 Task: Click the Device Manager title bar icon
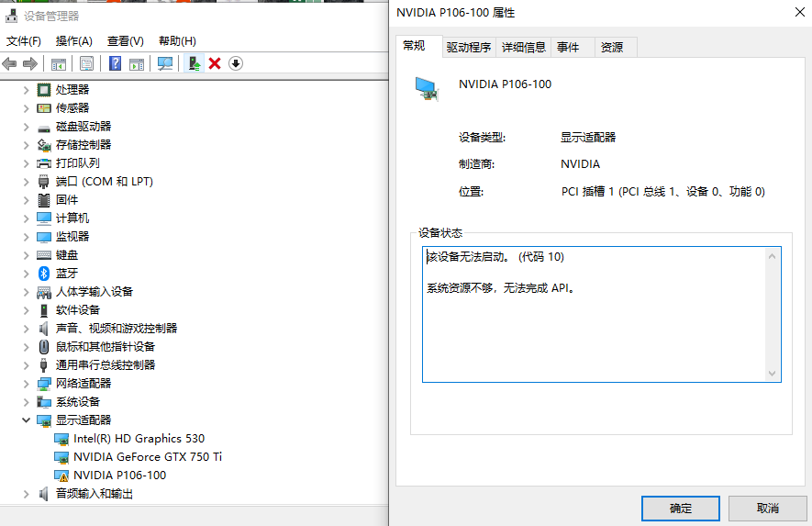pyautogui.click(x=11, y=16)
